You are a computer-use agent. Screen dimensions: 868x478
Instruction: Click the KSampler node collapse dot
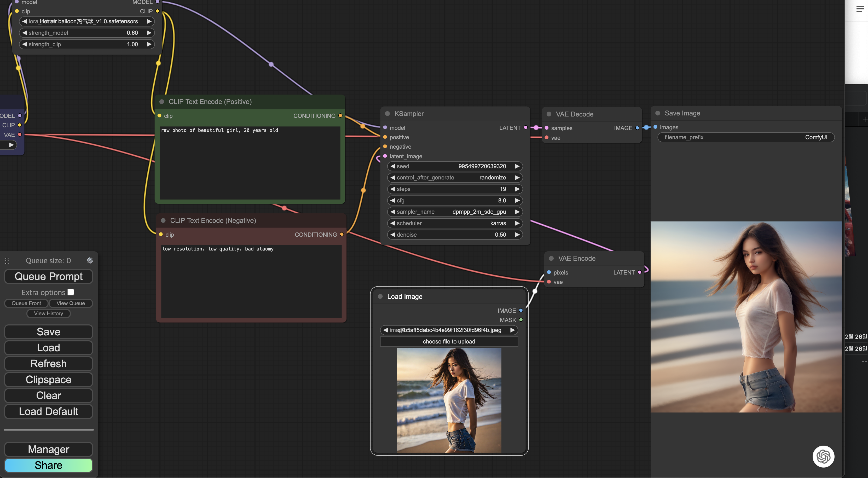pyautogui.click(x=387, y=114)
